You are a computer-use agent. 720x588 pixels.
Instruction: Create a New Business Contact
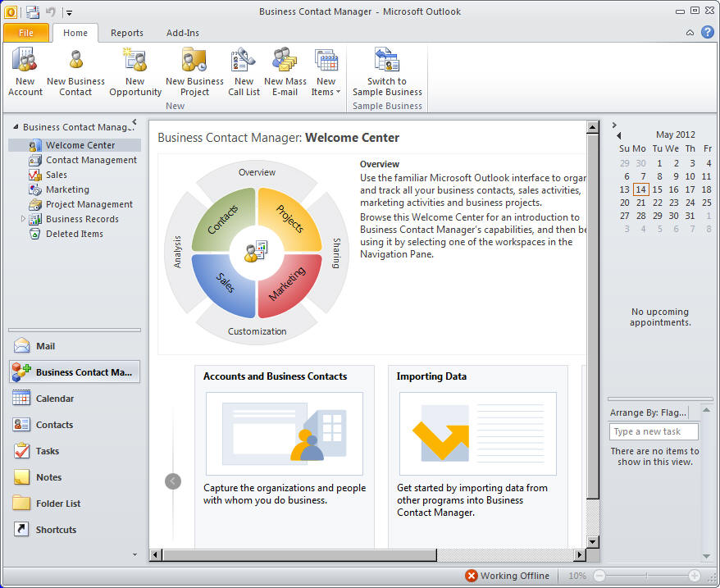(x=75, y=71)
